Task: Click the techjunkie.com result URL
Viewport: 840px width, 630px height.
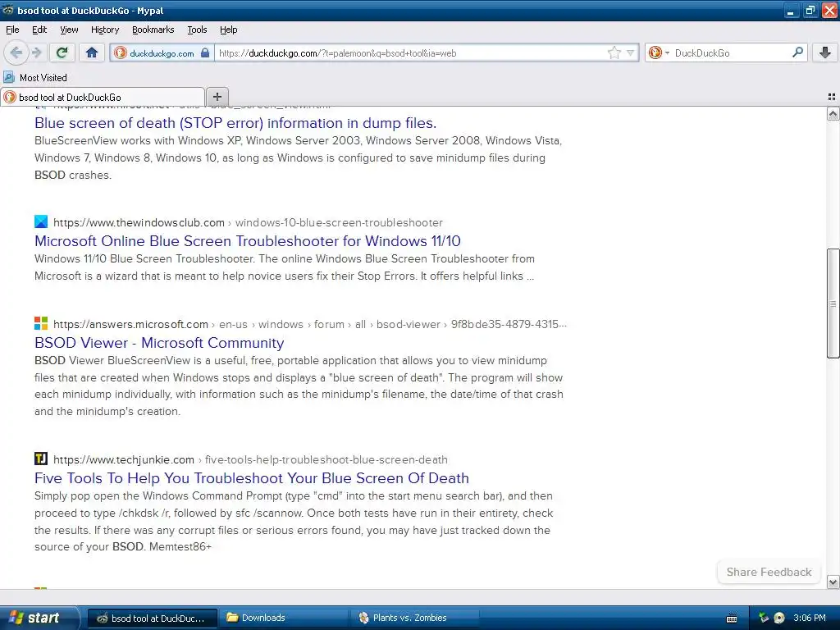Action: (250, 459)
